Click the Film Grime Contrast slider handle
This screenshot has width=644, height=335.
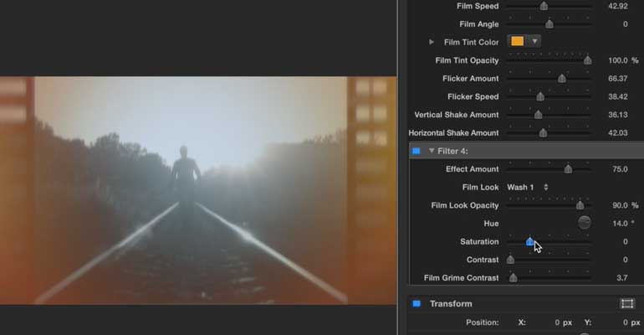click(x=514, y=278)
